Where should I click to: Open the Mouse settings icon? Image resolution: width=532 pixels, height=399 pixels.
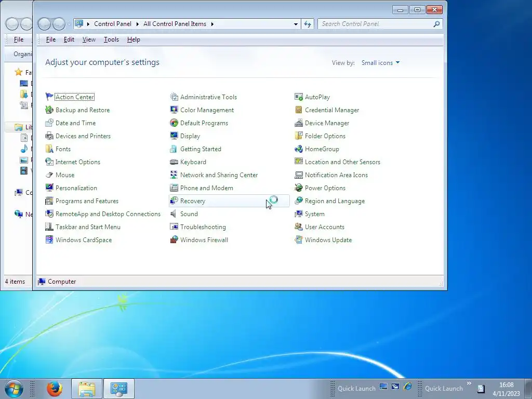(x=49, y=175)
